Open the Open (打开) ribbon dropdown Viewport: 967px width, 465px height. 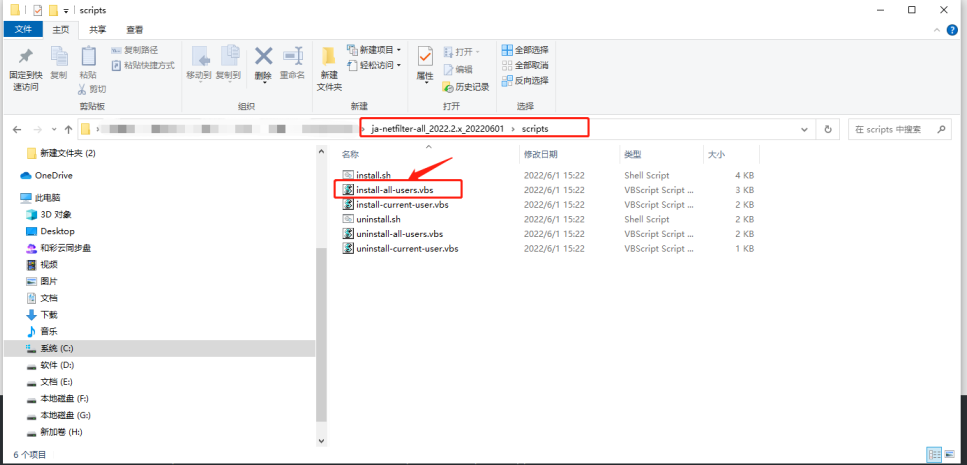pyautogui.click(x=461, y=51)
